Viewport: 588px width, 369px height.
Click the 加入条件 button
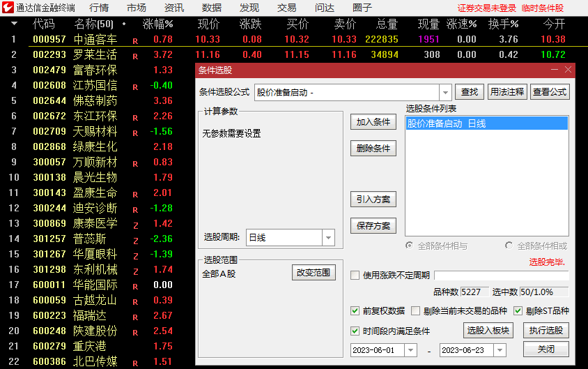pos(373,122)
